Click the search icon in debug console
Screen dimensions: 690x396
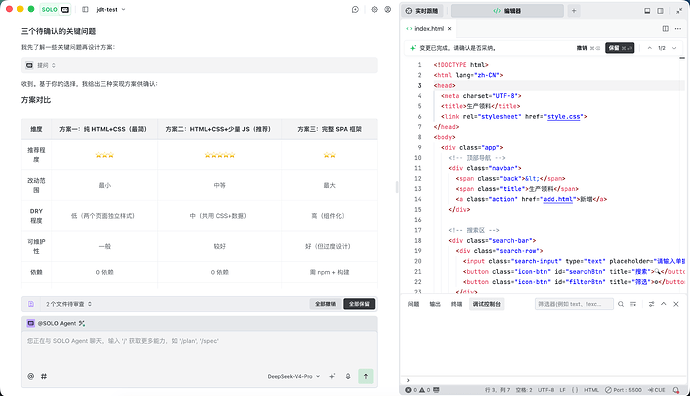coord(621,304)
